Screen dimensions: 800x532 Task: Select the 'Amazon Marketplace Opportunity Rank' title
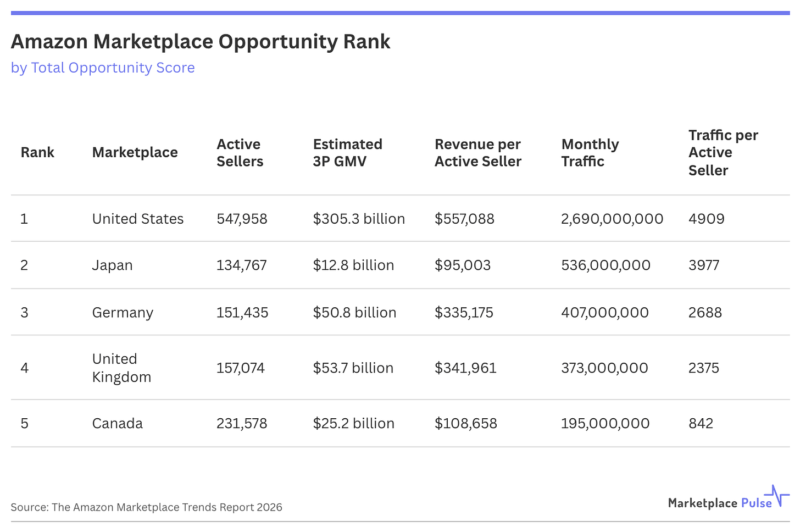tap(200, 41)
